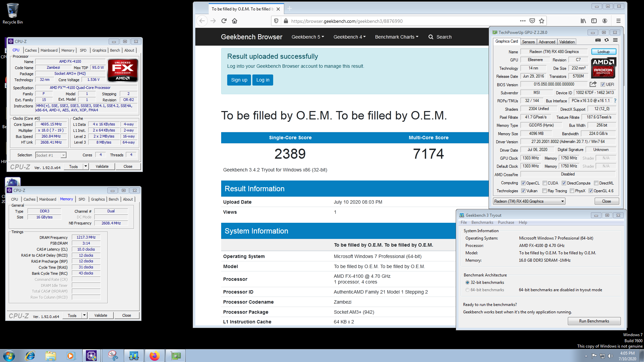Viewport: 644px width, 362px height.
Task: Open Firefox page actions (three dots)
Action: tap(523, 21)
